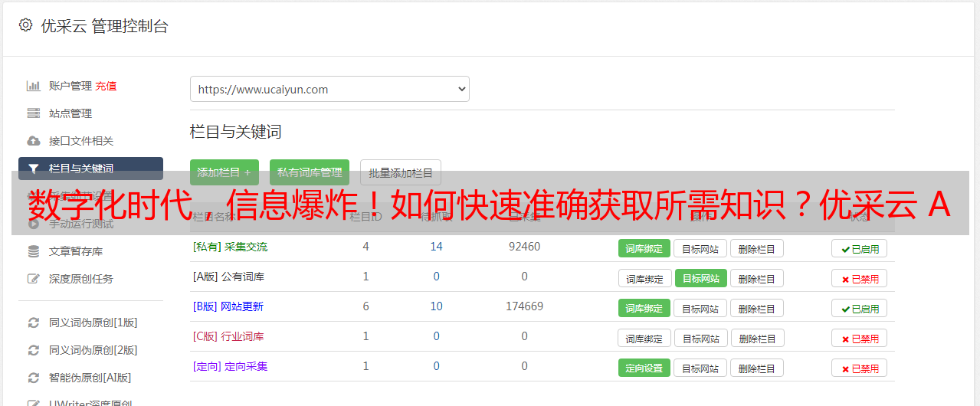Select the 栏目与关键词 sidebar item
The height and width of the screenshot is (406, 980).
click(90, 169)
